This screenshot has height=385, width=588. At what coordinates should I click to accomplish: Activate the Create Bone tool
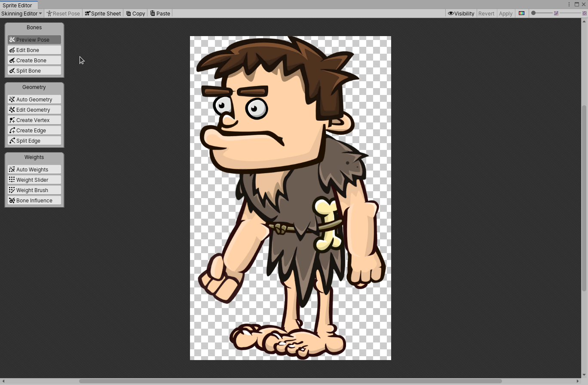point(34,61)
